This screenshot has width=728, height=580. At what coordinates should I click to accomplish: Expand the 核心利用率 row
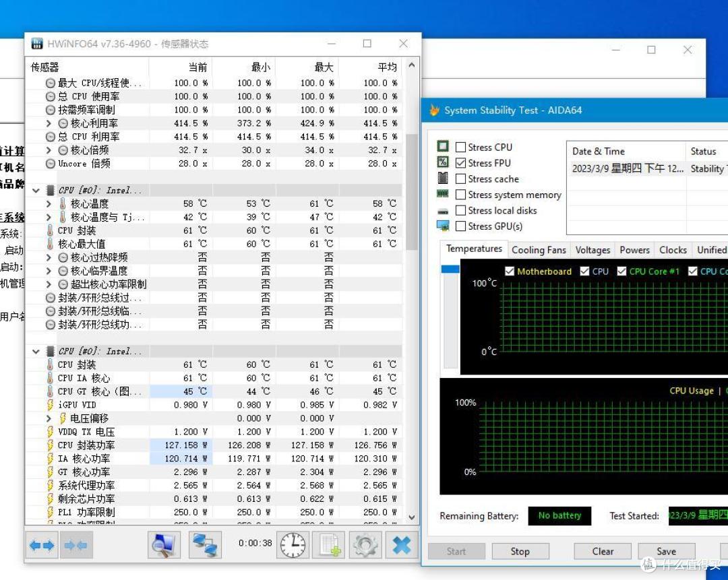coord(49,123)
